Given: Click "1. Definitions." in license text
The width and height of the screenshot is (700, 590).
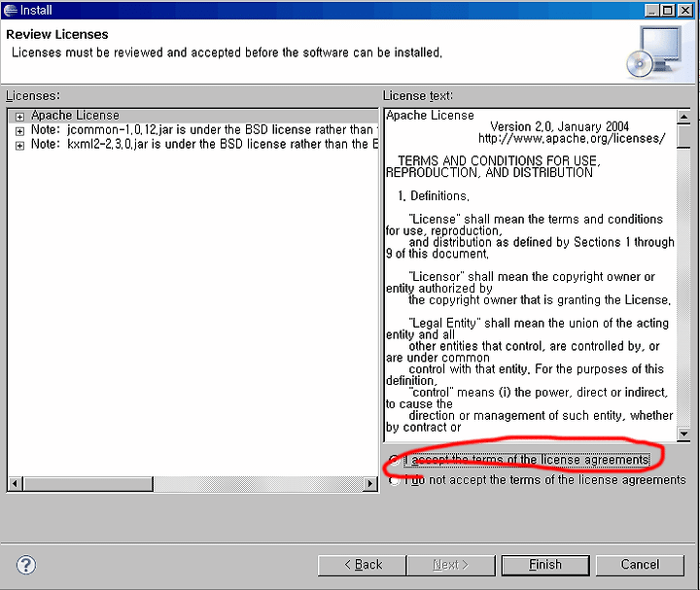Looking at the screenshot, I should coord(434,196).
